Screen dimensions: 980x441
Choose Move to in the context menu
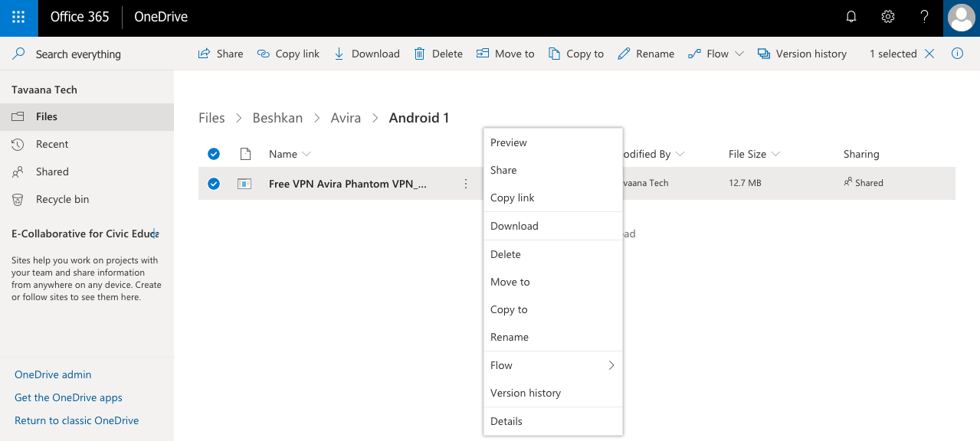tap(553, 282)
